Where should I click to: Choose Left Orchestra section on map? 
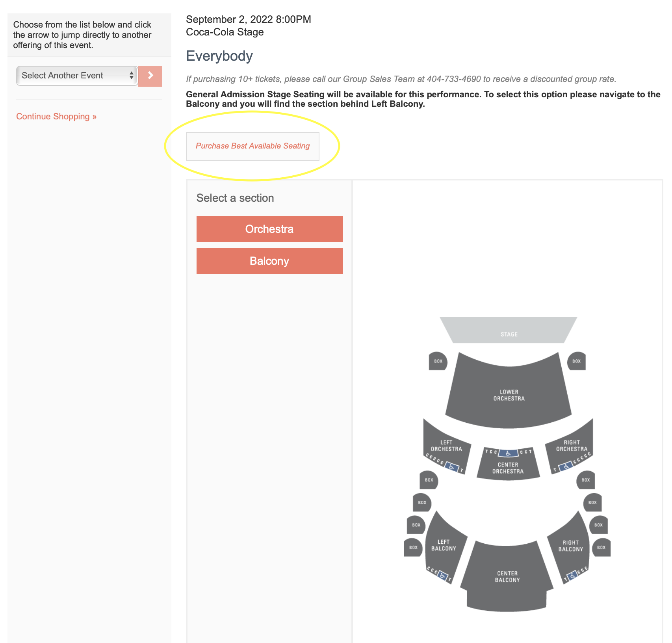(446, 445)
